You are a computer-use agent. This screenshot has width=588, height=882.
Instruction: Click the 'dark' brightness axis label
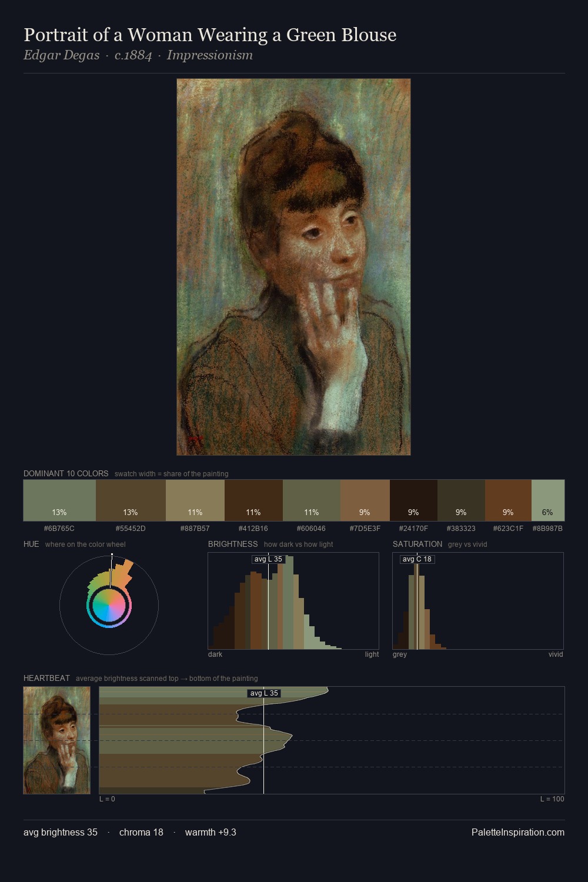pos(215,654)
